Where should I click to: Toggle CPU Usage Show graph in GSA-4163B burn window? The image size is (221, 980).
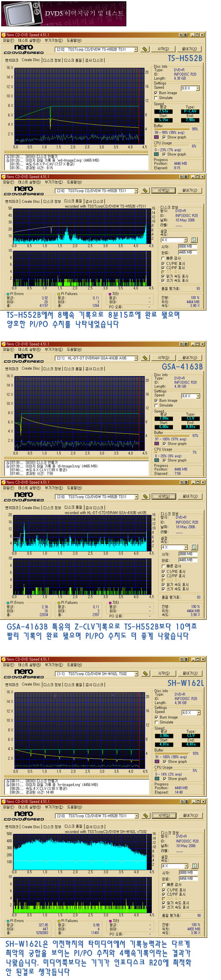[x=164, y=460]
